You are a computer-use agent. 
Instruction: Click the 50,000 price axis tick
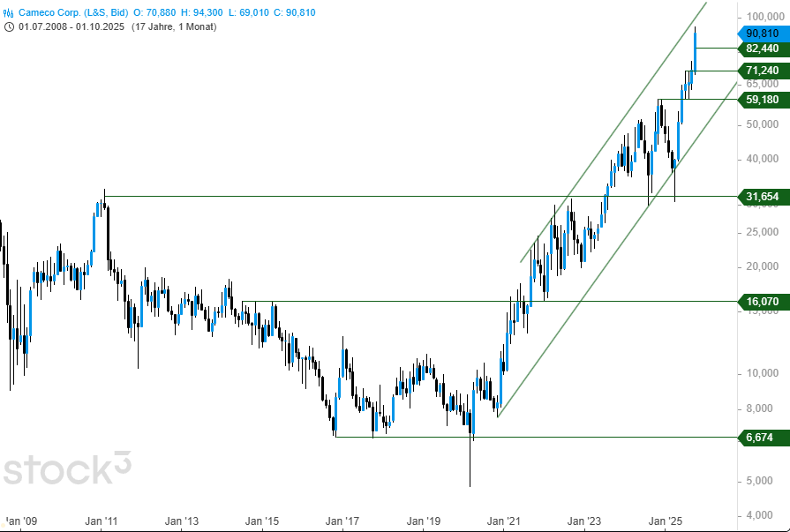click(x=763, y=124)
